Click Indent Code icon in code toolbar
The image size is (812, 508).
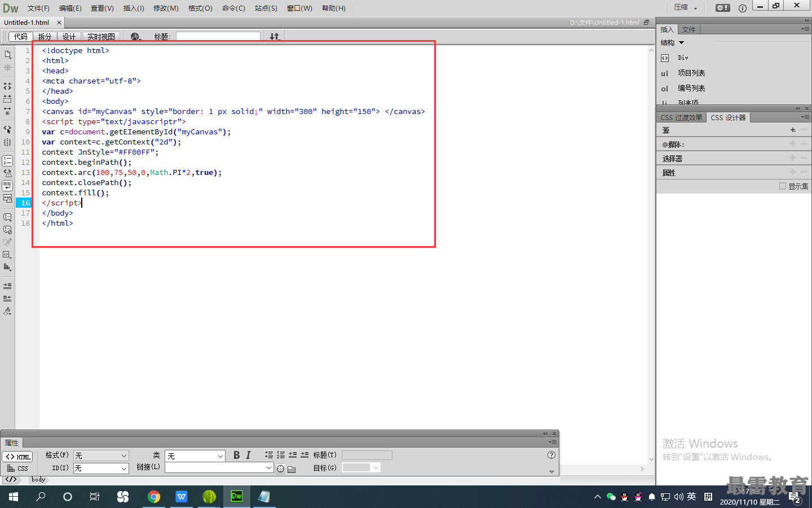click(x=7, y=286)
